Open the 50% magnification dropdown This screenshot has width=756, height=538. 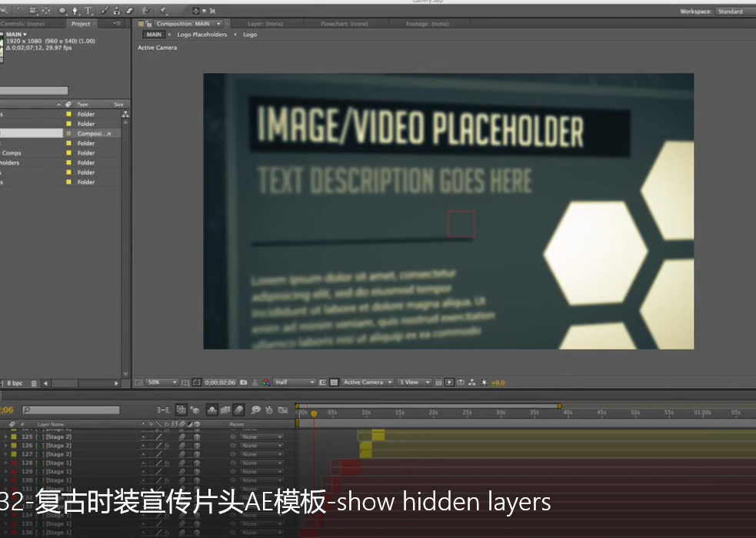pos(162,382)
